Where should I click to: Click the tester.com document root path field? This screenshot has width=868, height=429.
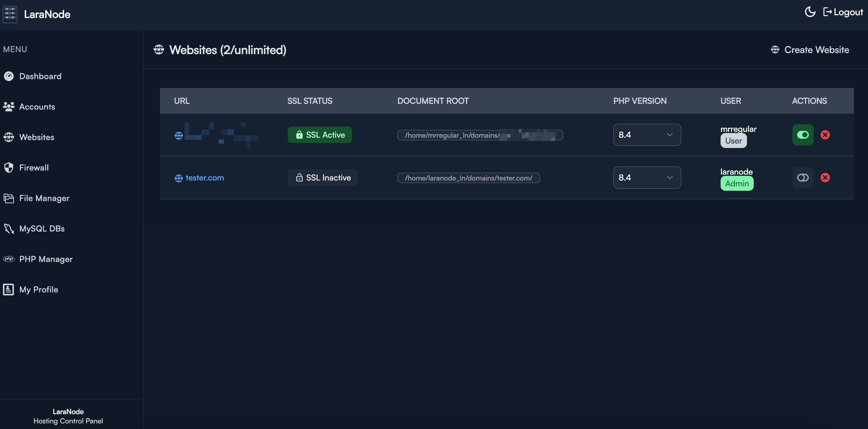pos(468,178)
